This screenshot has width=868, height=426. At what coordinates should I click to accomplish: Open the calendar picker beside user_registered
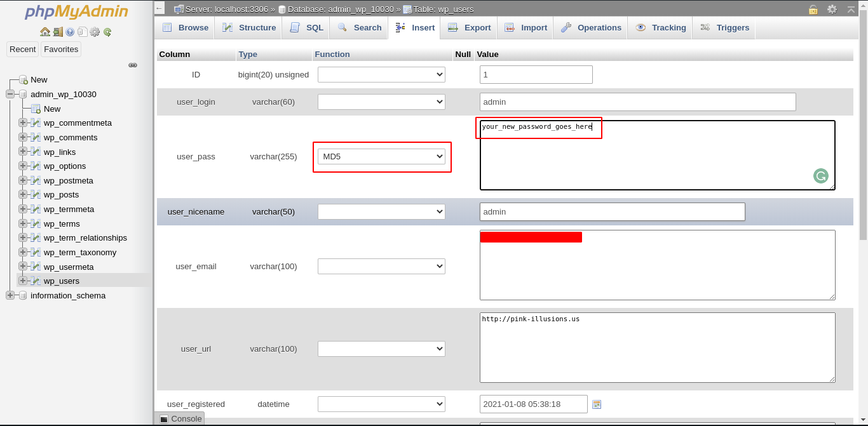pos(597,404)
